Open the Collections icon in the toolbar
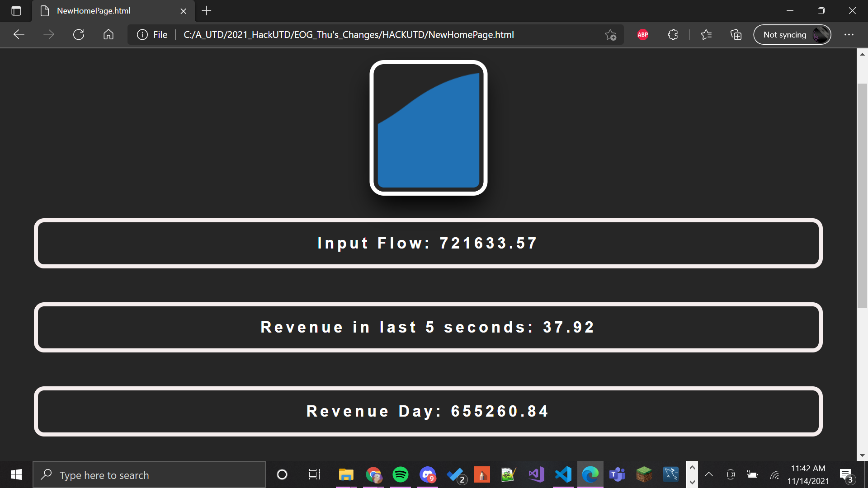The height and width of the screenshot is (488, 868). click(x=736, y=35)
